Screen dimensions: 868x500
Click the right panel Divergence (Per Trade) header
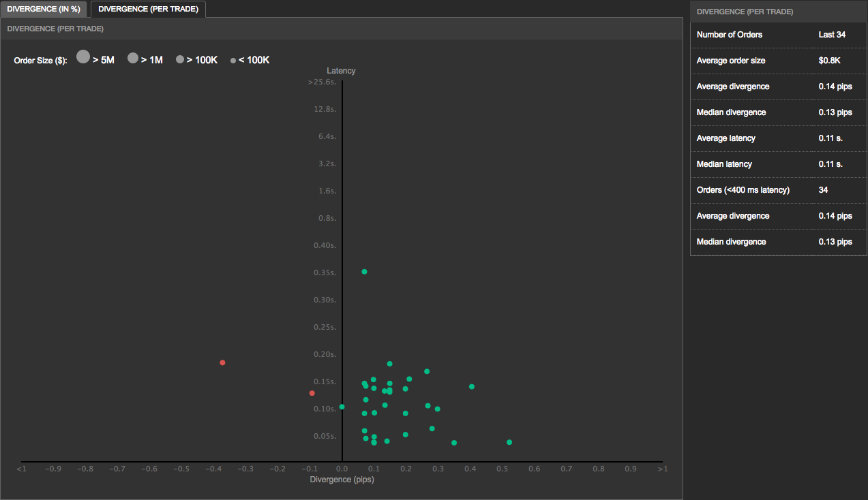coord(745,12)
